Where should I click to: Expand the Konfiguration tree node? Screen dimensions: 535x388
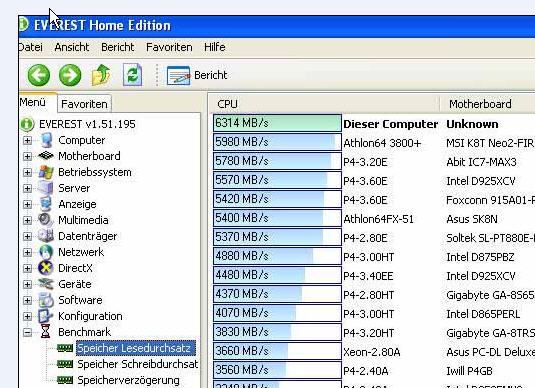point(27,316)
